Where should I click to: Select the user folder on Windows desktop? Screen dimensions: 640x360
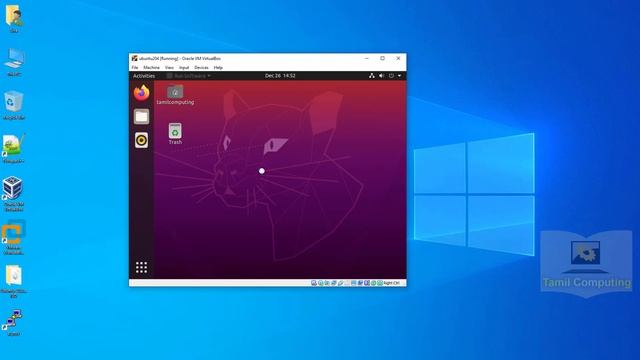pyautogui.click(x=14, y=18)
